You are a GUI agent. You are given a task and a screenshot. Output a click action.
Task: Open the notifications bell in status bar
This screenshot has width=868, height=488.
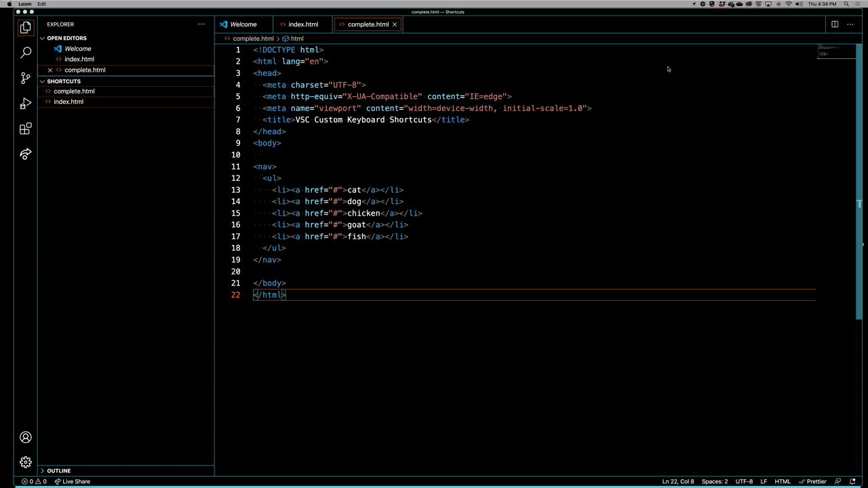[853, 481]
